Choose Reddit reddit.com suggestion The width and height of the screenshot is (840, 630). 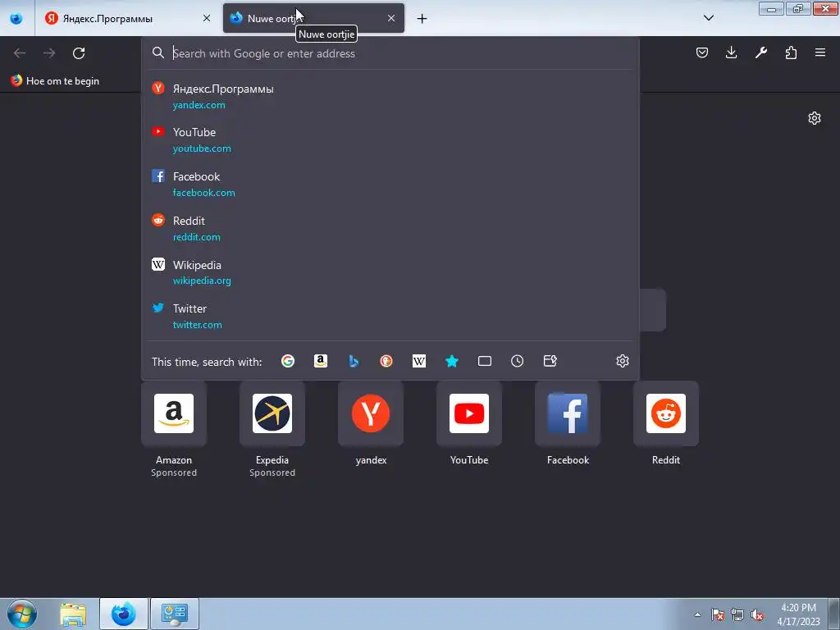tap(390, 228)
